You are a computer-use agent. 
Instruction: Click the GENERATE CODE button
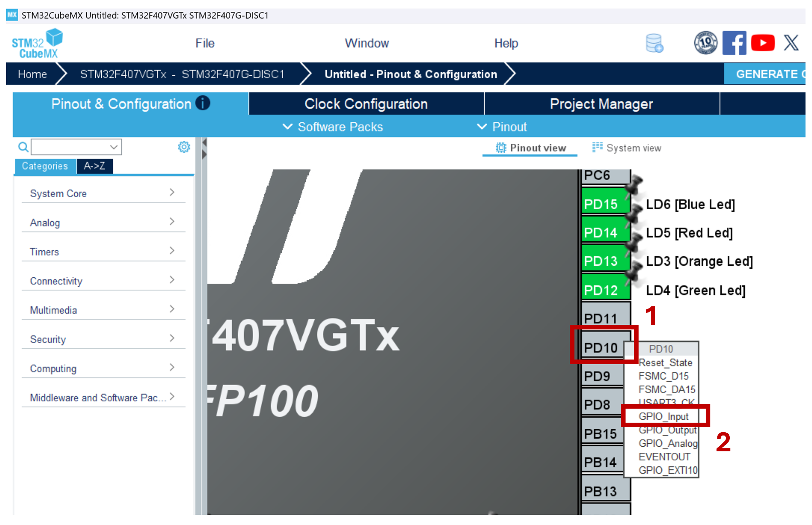pos(765,74)
